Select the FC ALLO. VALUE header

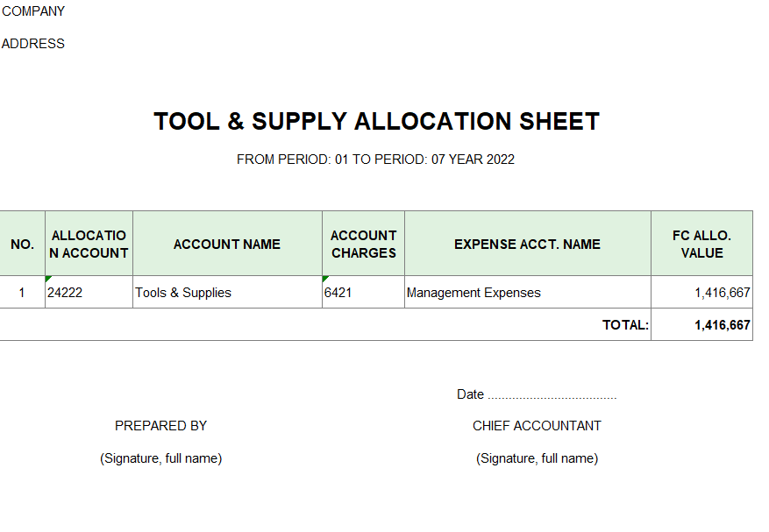click(x=701, y=245)
